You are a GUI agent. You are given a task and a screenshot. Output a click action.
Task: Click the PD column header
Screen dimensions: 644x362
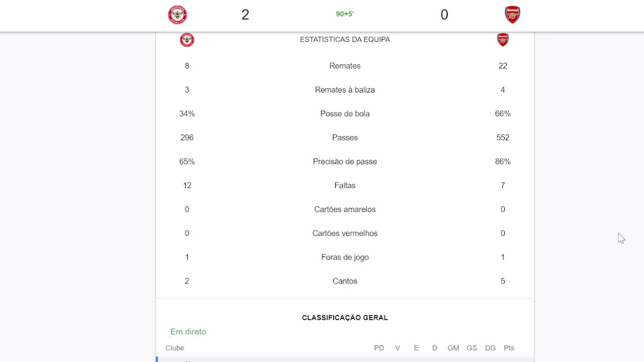(x=379, y=348)
